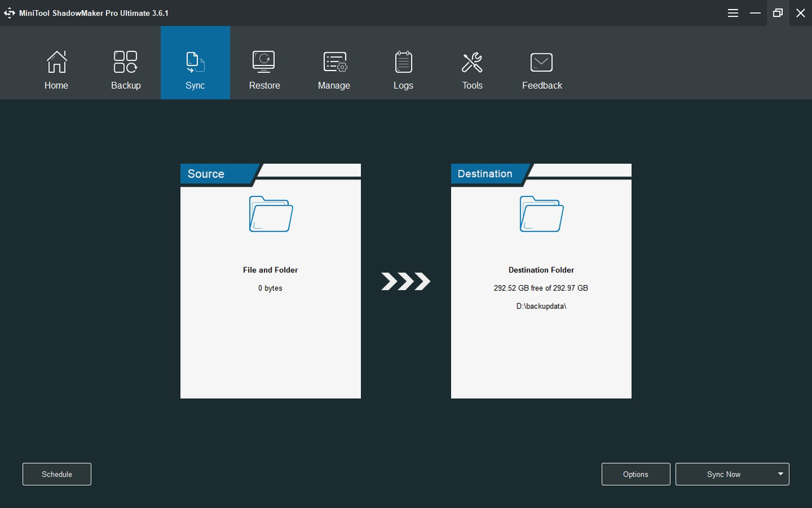Select the Manage icon

334,62
